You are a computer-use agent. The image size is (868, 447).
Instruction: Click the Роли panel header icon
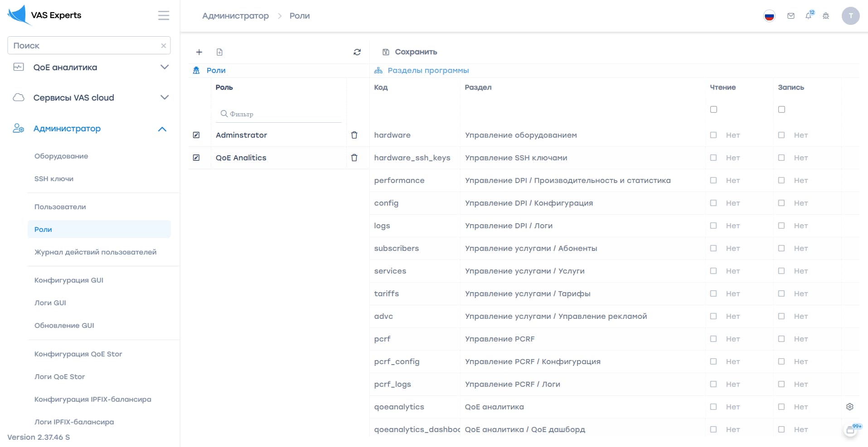click(196, 70)
